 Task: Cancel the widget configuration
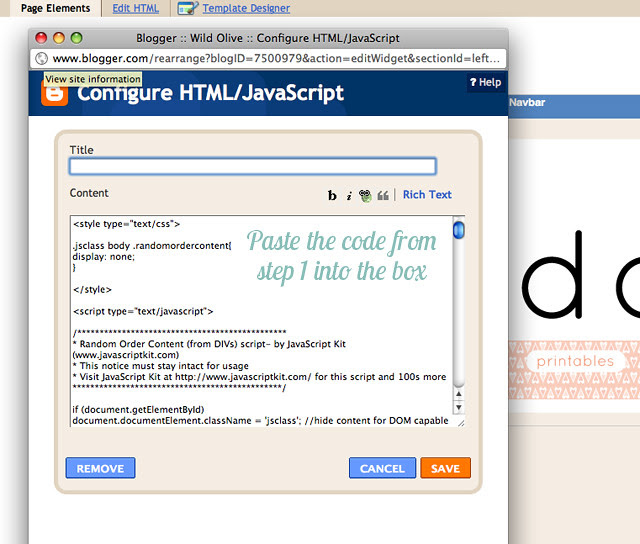(382, 468)
